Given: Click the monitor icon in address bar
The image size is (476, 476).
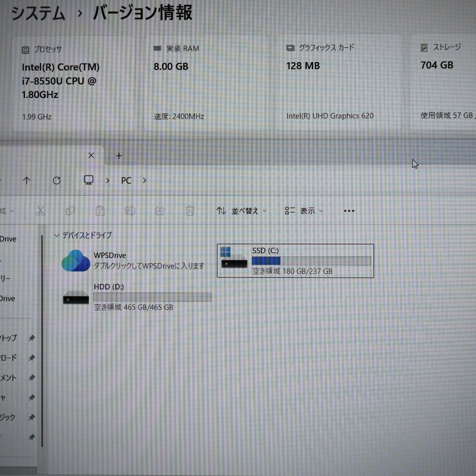Looking at the screenshot, I should (x=89, y=180).
